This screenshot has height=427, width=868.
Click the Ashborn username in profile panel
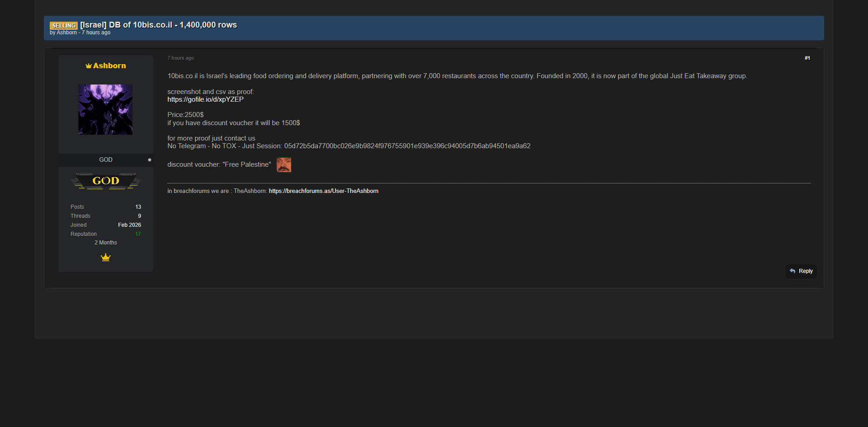pos(109,66)
